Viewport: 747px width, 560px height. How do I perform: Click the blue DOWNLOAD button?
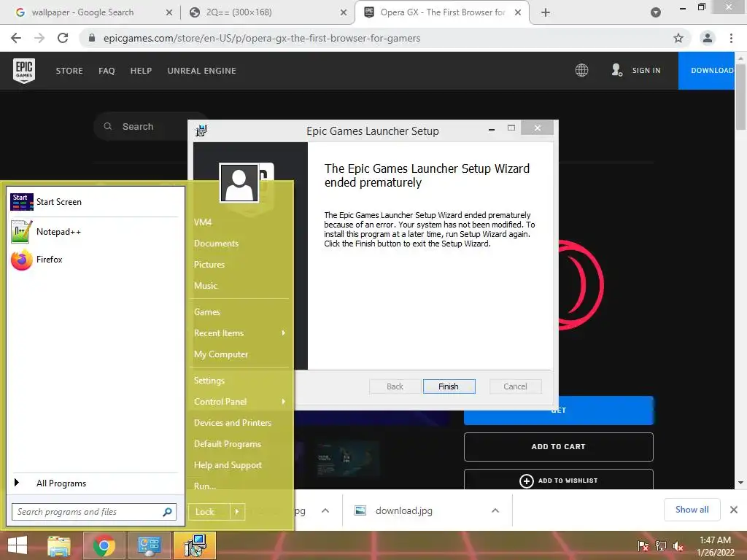pyautogui.click(x=706, y=71)
